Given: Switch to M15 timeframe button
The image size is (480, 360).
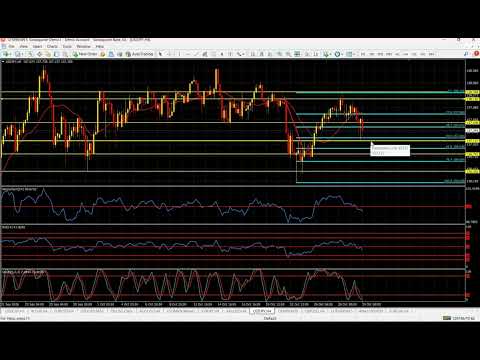Looking at the screenshot, I should [380, 54].
